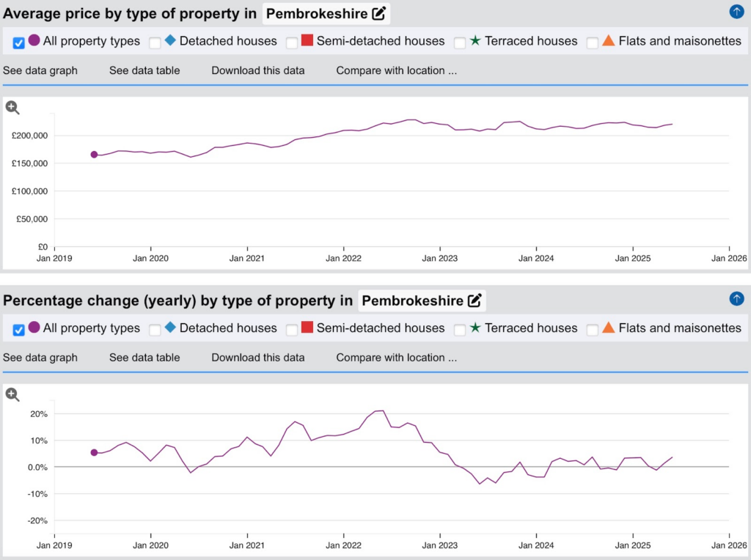Click zoom magnifier on percentage change chart
This screenshot has width=751, height=560.
(12, 395)
